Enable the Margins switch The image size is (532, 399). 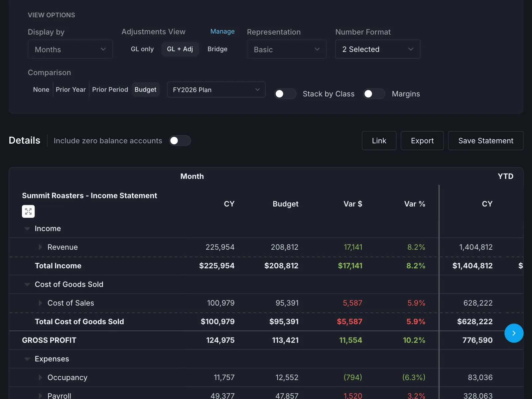click(374, 94)
